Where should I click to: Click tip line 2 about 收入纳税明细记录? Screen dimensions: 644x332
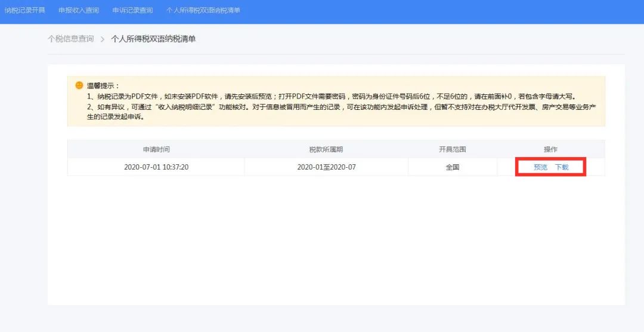(341, 112)
